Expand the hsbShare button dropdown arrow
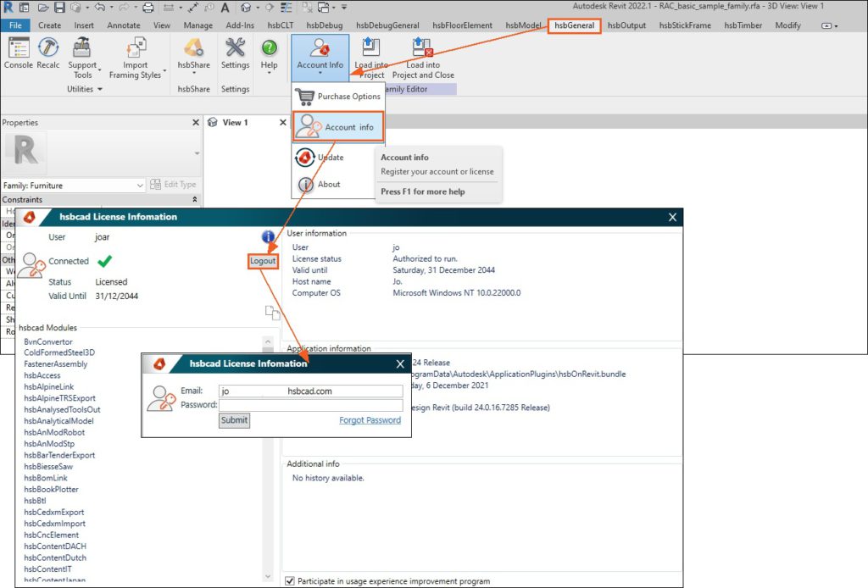 pos(194,73)
